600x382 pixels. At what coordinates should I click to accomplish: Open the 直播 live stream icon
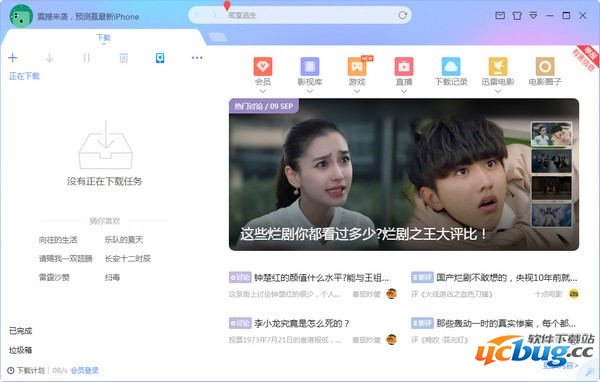404,67
